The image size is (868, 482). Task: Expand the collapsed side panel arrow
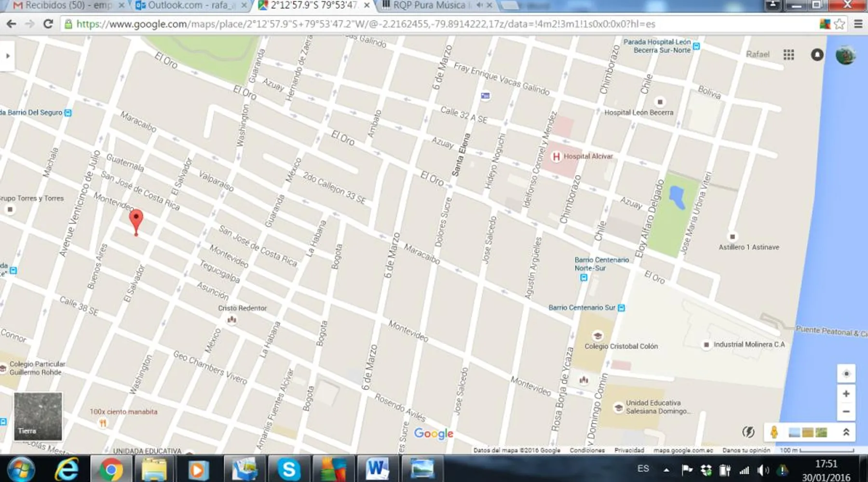click(8, 56)
